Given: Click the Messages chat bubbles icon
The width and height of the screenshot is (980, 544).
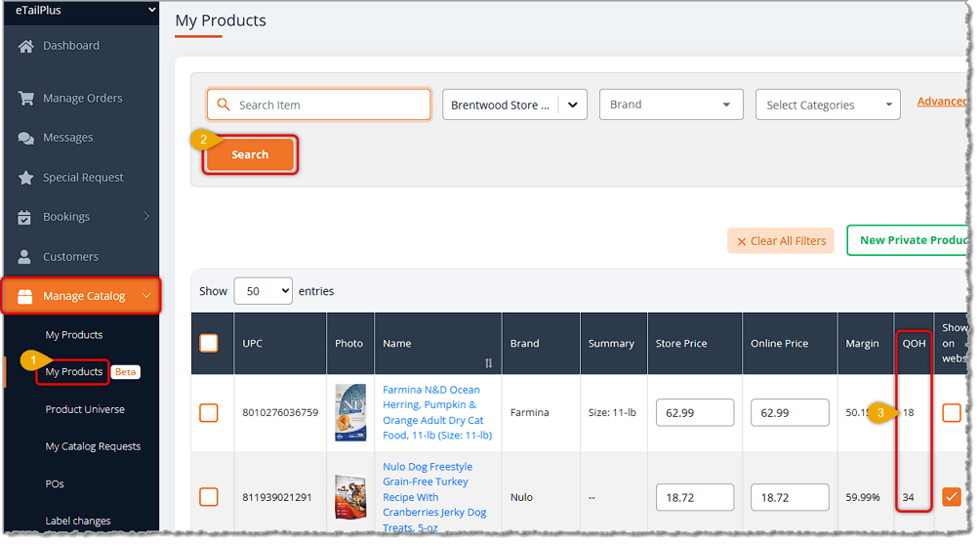Looking at the screenshot, I should pyautogui.click(x=25, y=138).
